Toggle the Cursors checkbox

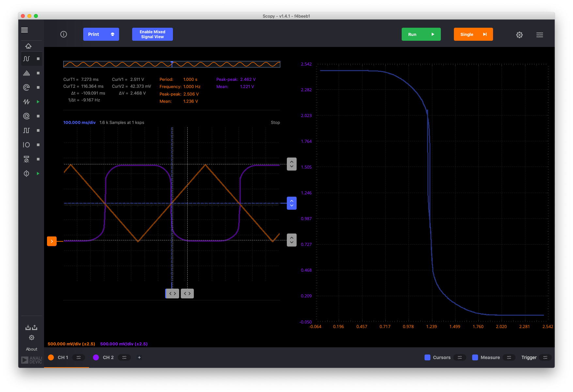click(427, 357)
